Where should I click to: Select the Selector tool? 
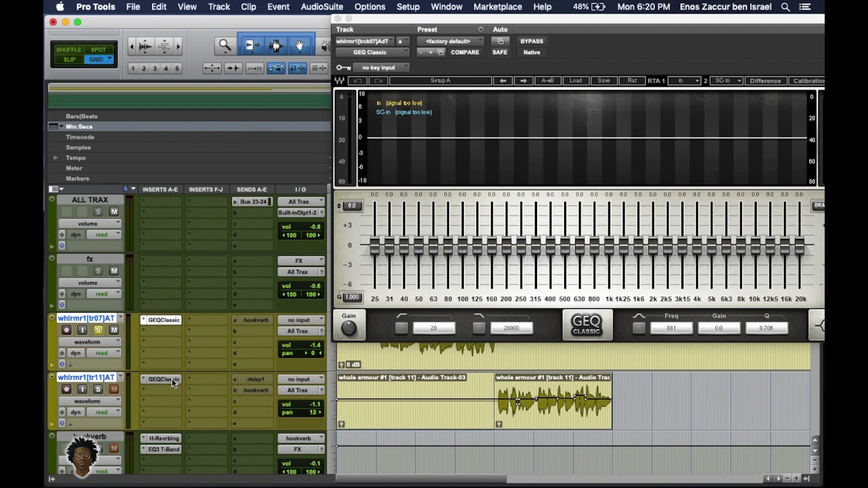point(275,45)
